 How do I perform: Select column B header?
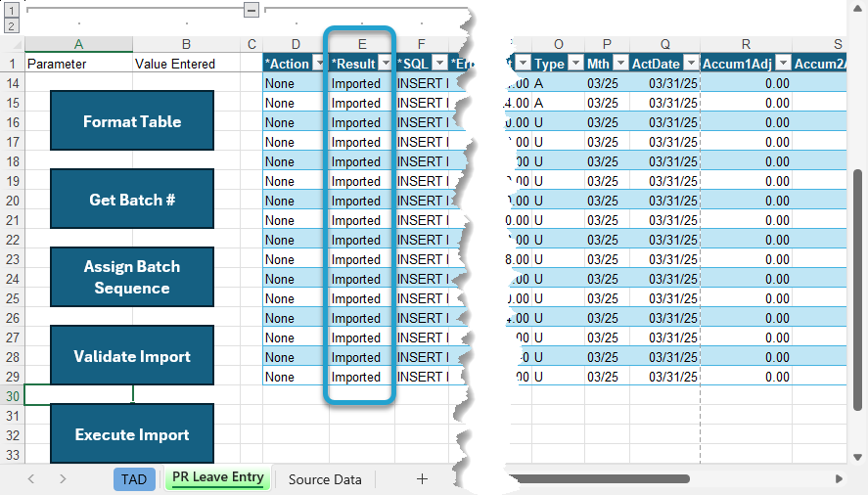[x=186, y=44]
